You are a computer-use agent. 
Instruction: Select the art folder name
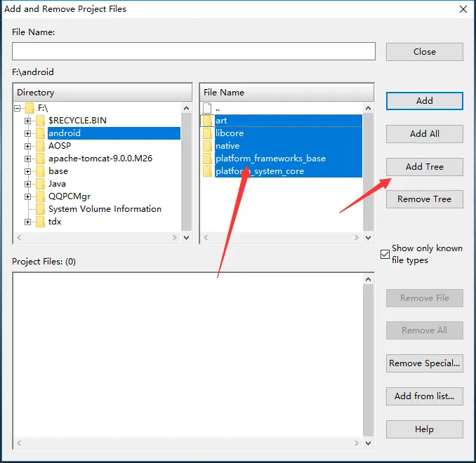[x=221, y=121]
